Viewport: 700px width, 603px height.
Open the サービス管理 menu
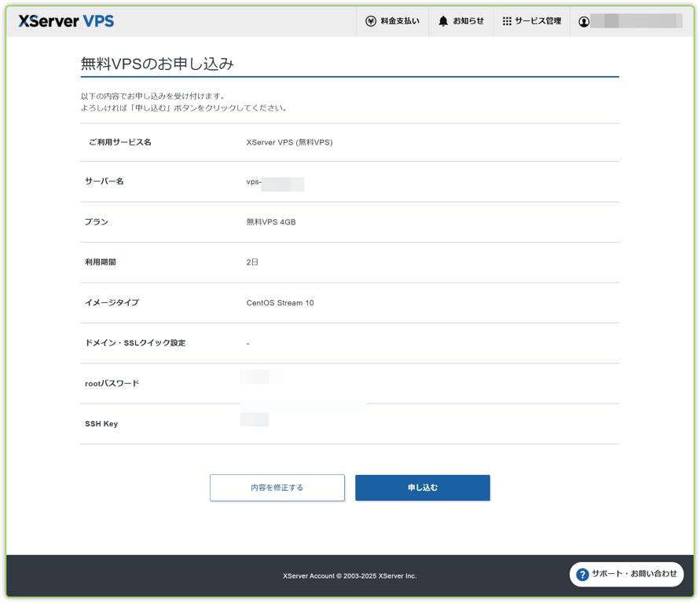[x=532, y=21]
